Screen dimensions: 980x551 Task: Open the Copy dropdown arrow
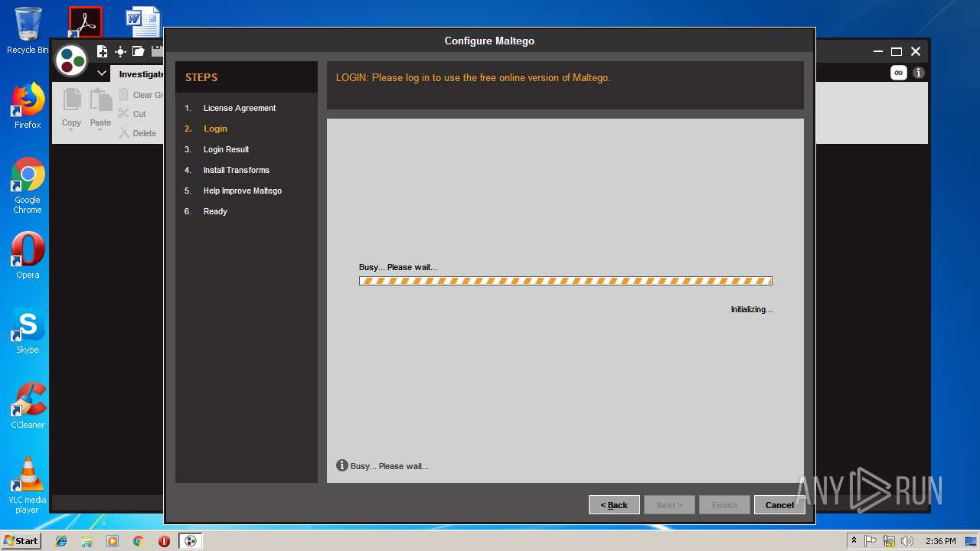click(71, 131)
